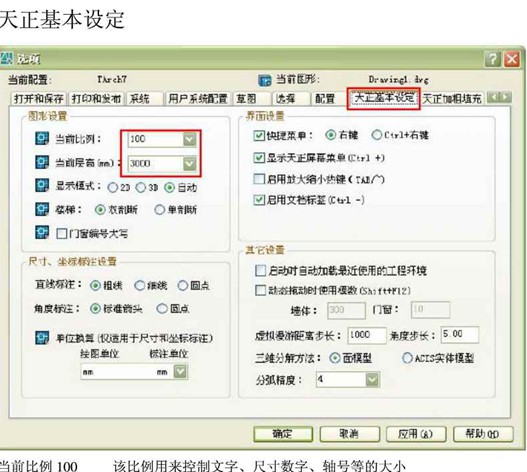Switch to 选择 tab
Viewport: 527px width, 472px height.
[x=291, y=99]
